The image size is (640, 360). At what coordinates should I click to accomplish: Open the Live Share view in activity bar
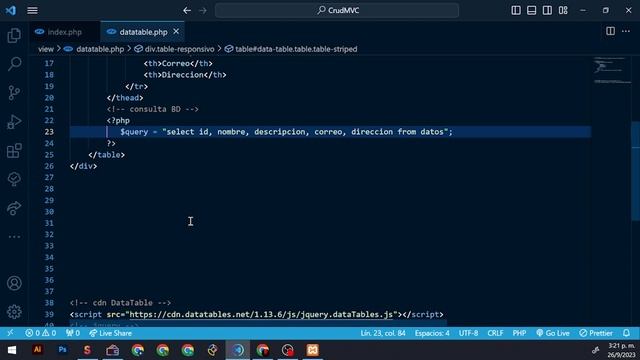click(14, 208)
